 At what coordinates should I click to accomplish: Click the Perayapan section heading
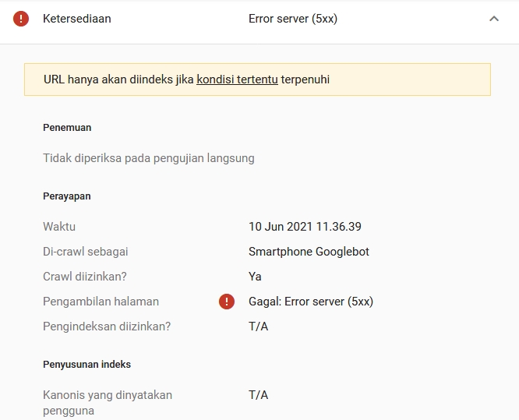pyautogui.click(x=67, y=196)
